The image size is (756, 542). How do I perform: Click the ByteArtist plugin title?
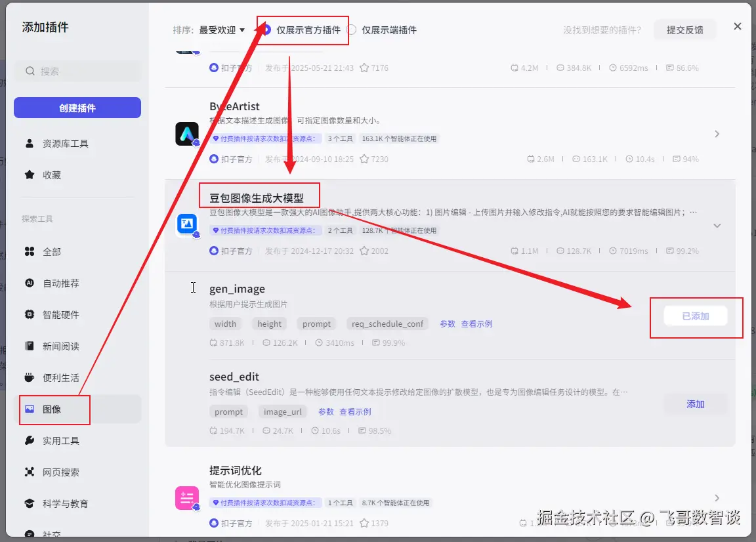point(234,106)
